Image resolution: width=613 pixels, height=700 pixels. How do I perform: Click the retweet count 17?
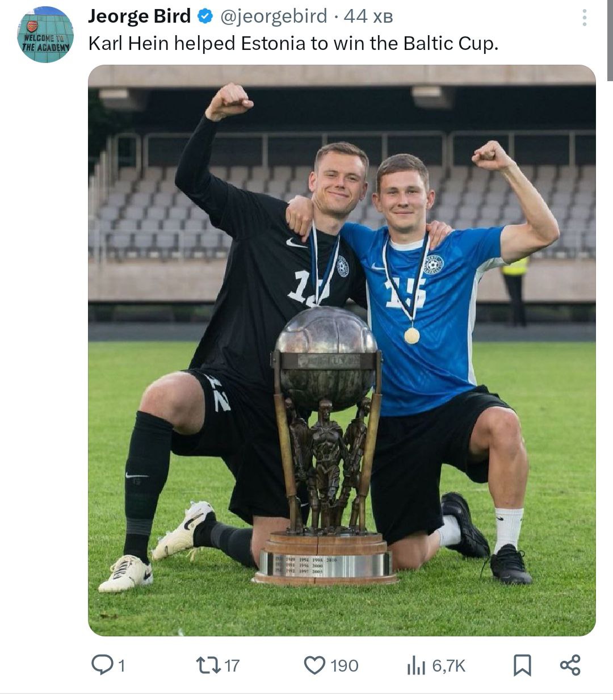232,665
